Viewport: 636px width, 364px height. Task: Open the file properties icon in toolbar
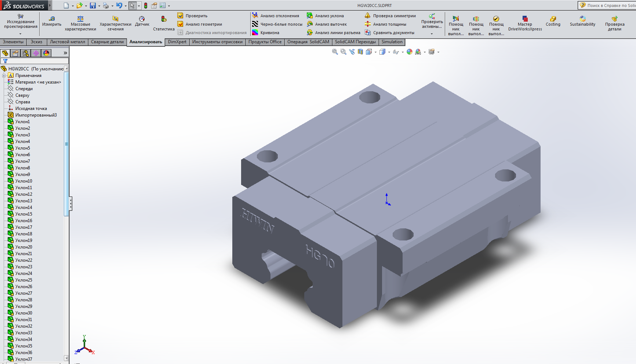pos(154,5)
